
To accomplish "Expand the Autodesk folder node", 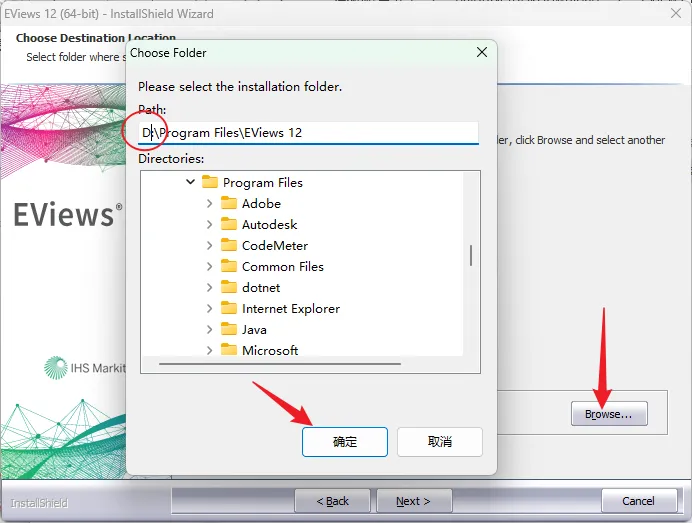I will [x=209, y=224].
